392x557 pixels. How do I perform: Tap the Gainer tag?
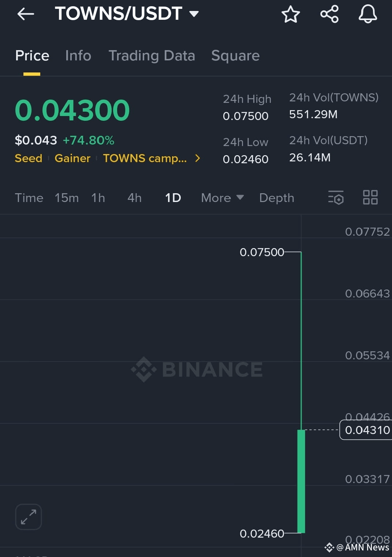72,158
